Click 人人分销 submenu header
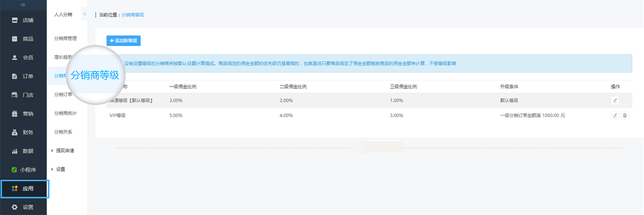The width and height of the screenshot is (644, 215). [63, 14]
